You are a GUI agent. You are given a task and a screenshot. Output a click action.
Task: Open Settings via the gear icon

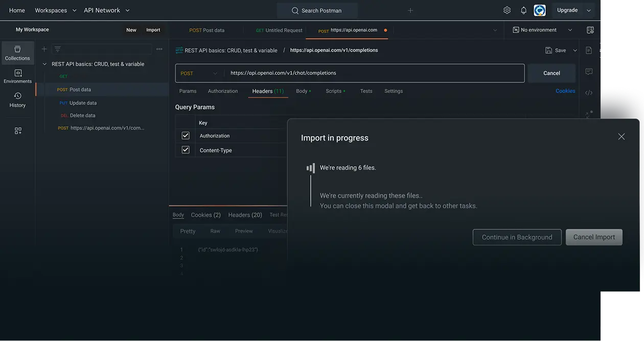[507, 10]
